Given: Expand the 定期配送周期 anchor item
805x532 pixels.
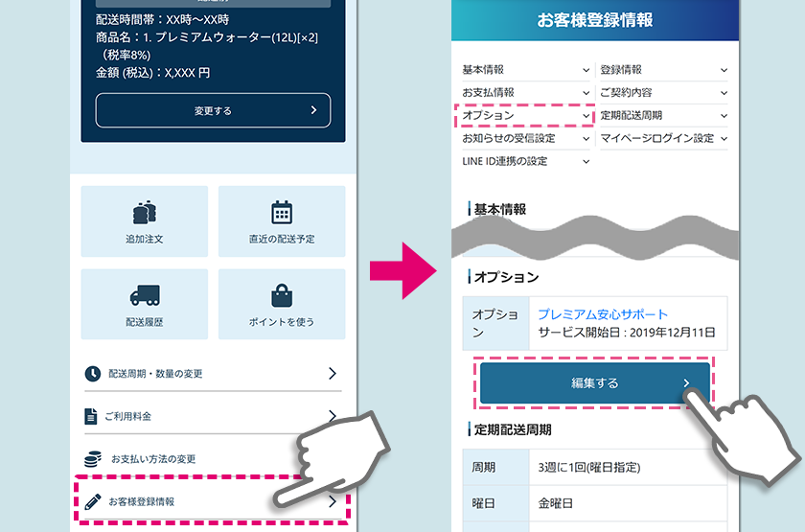Looking at the screenshot, I should (x=663, y=115).
